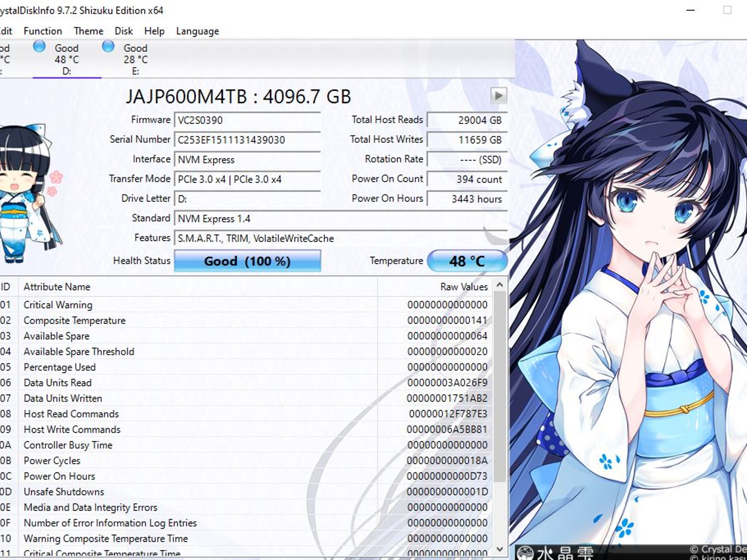Click the scroll up arrow of attribute list

[500, 285]
